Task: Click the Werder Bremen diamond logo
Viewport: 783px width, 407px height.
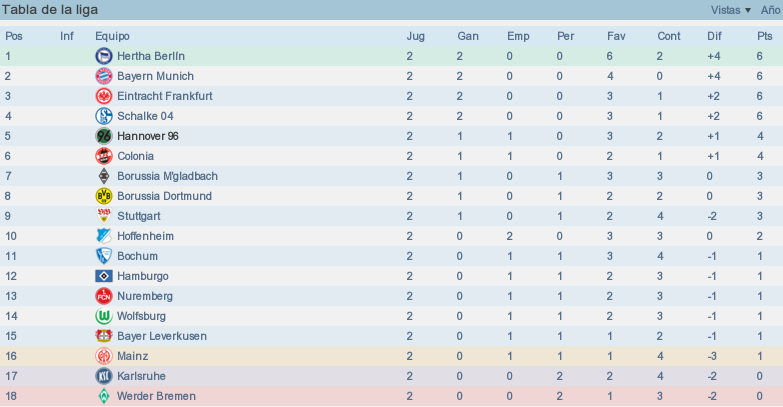Action: pyautogui.click(x=104, y=396)
